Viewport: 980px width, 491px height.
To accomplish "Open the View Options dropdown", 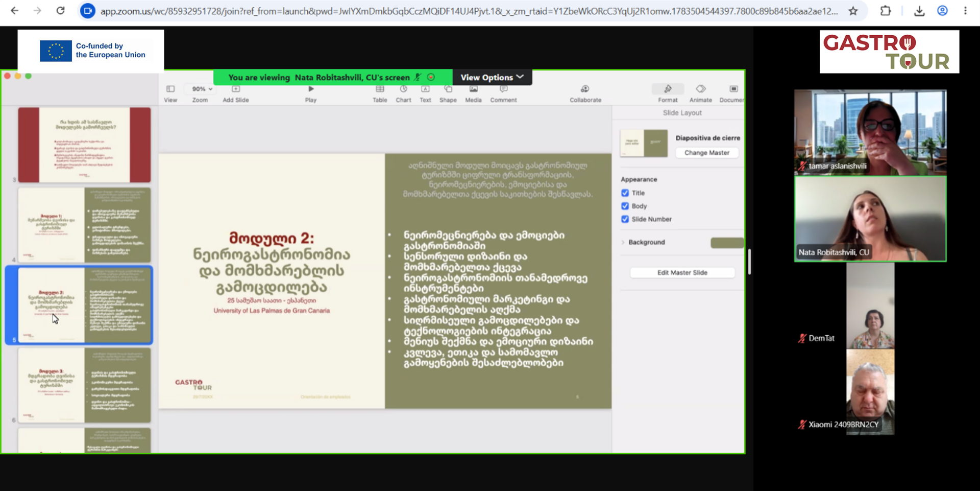I will point(492,77).
